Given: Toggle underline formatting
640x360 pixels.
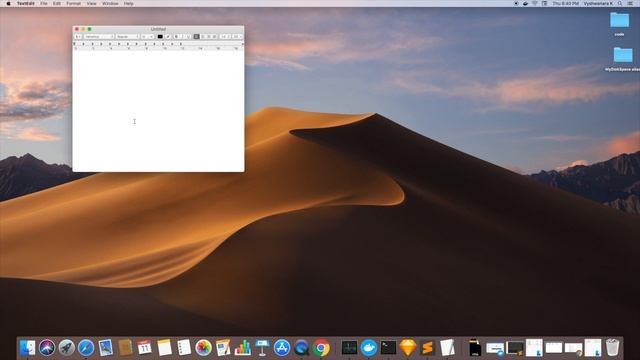Looking at the screenshot, I should (188, 36).
